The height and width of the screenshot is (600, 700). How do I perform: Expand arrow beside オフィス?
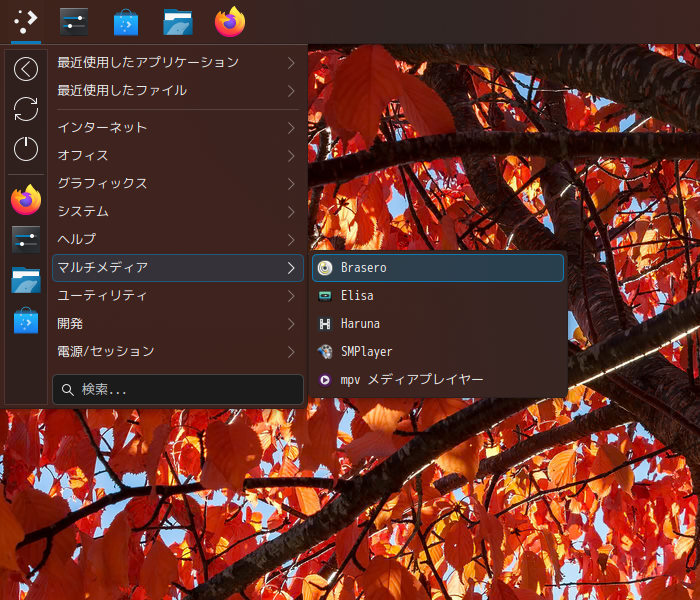pyautogui.click(x=291, y=156)
